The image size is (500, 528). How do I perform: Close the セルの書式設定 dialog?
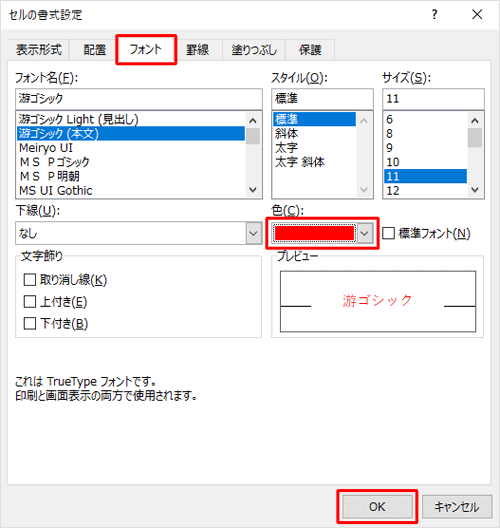tap(477, 14)
